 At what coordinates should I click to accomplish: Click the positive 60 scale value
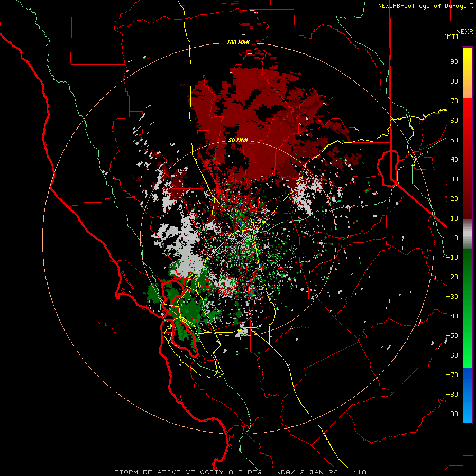coord(454,121)
